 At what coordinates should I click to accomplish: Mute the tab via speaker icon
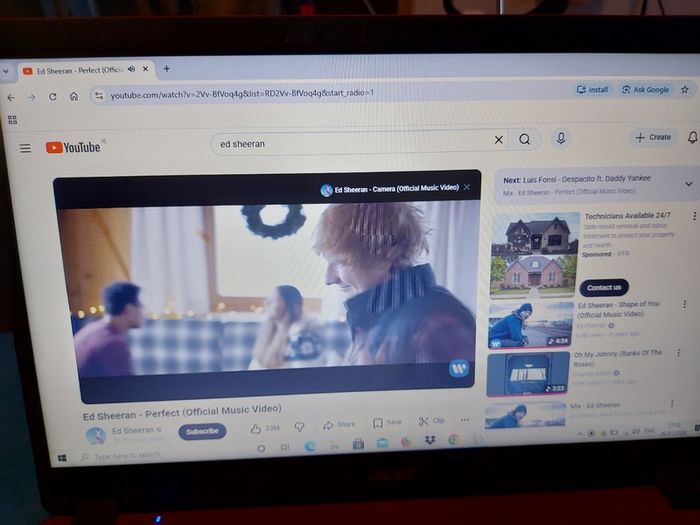131,69
